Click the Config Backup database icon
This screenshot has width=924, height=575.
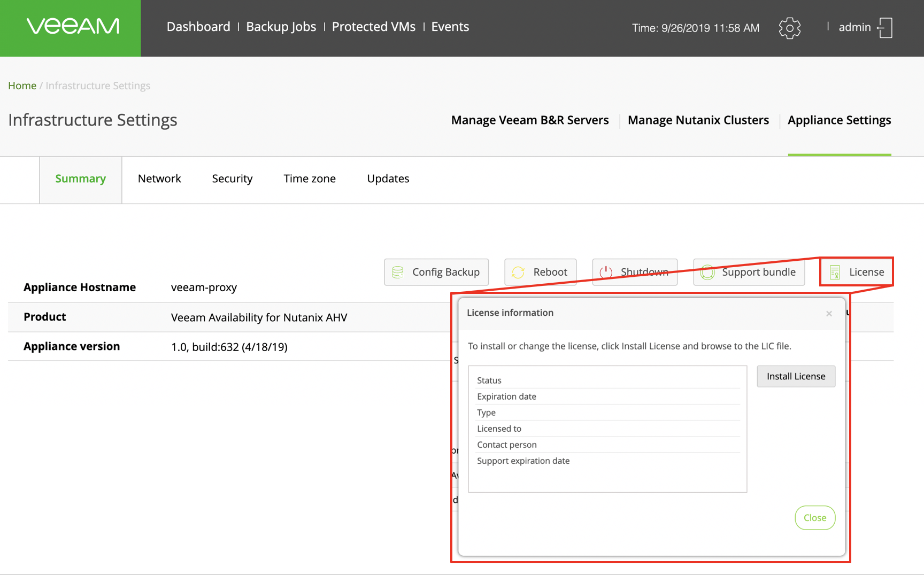click(x=398, y=272)
